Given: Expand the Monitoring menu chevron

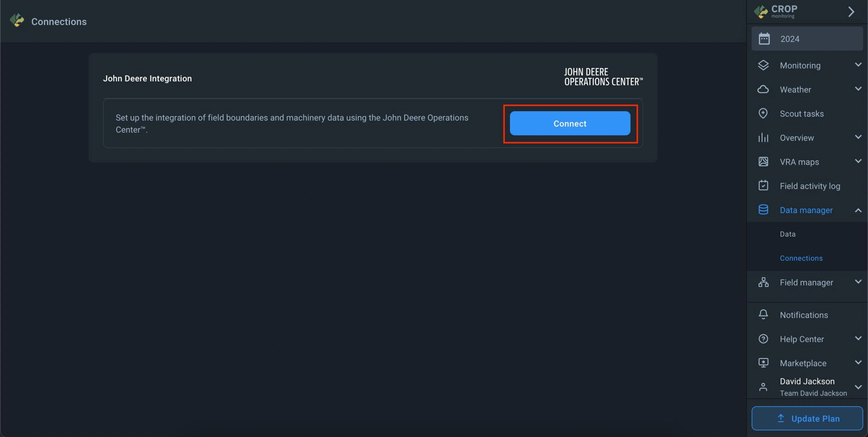Looking at the screenshot, I should (x=858, y=65).
